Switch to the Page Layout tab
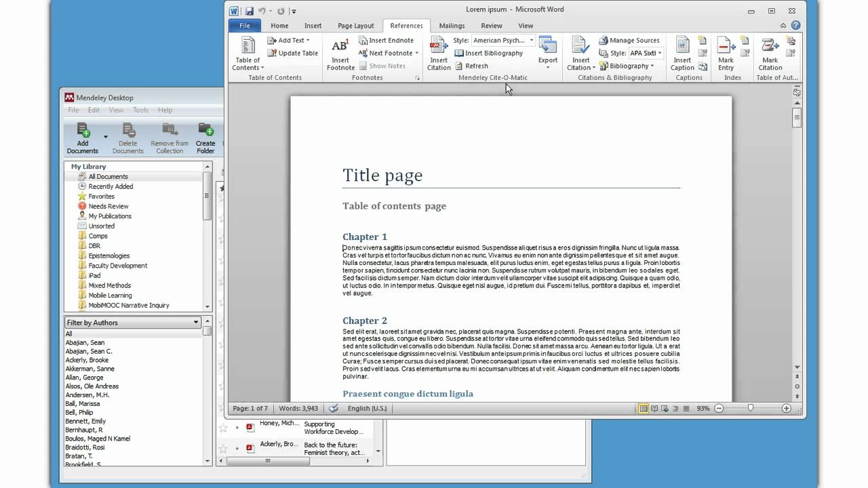Image resolution: width=868 pixels, height=488 pixels. 355,26
